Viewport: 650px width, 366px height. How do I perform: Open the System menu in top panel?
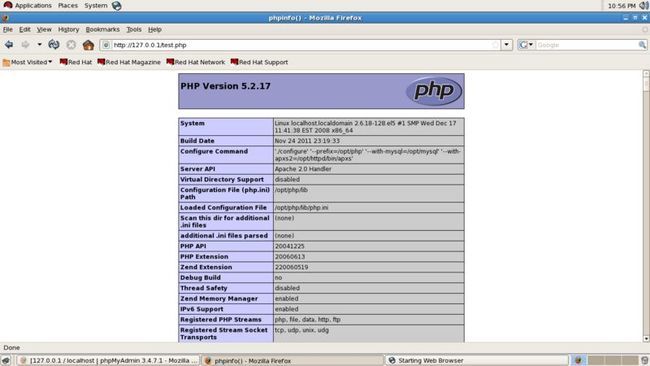[x=96, y=5]
